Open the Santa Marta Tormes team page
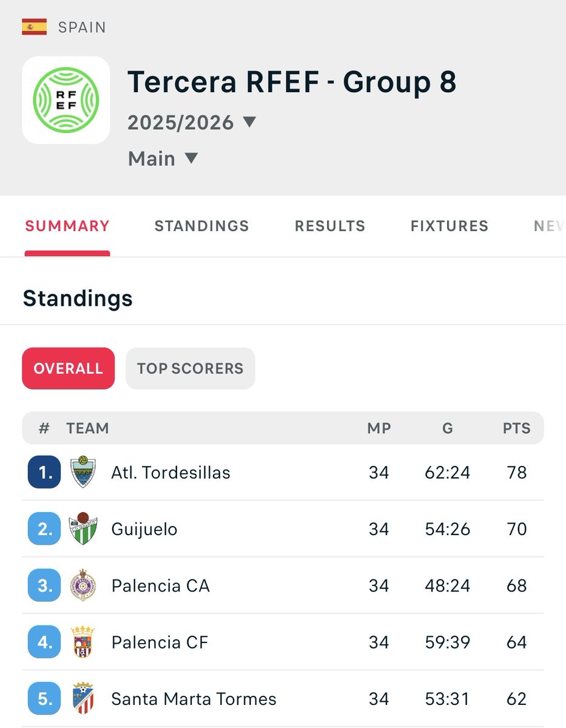The width and height of the screenshot is (566, 728). click(x=194, y=699)
